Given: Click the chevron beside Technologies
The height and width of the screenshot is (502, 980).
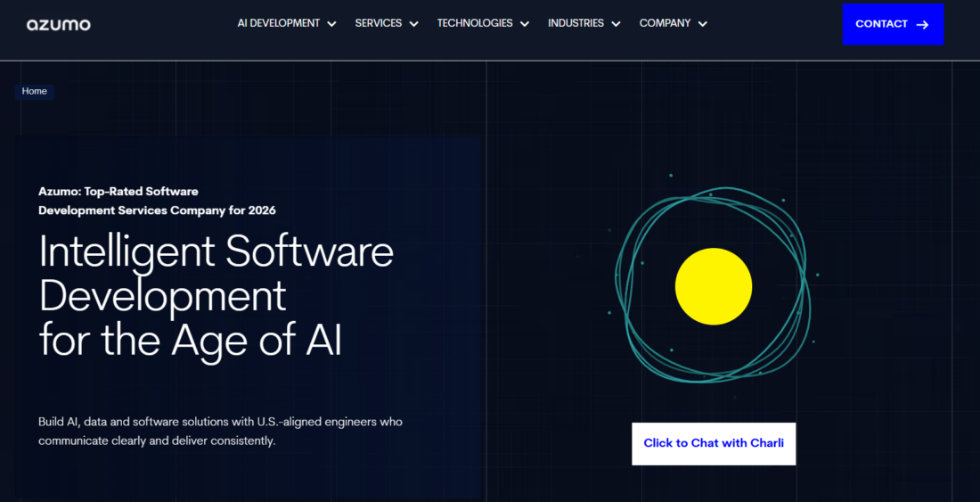Looking at the screenshot, I should click(x=524, y=24).
